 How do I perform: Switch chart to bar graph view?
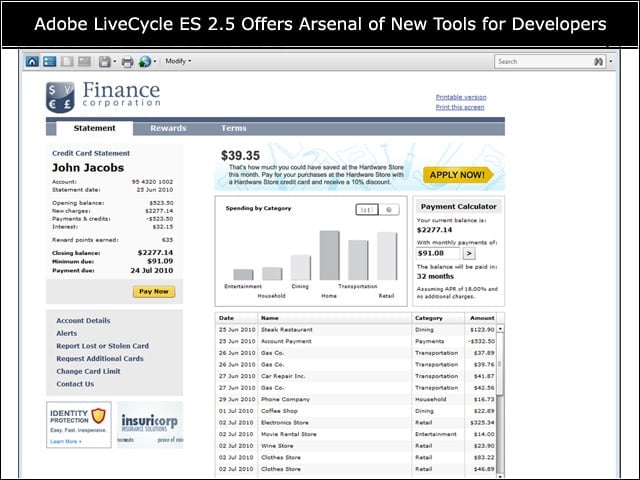(367, 210)
